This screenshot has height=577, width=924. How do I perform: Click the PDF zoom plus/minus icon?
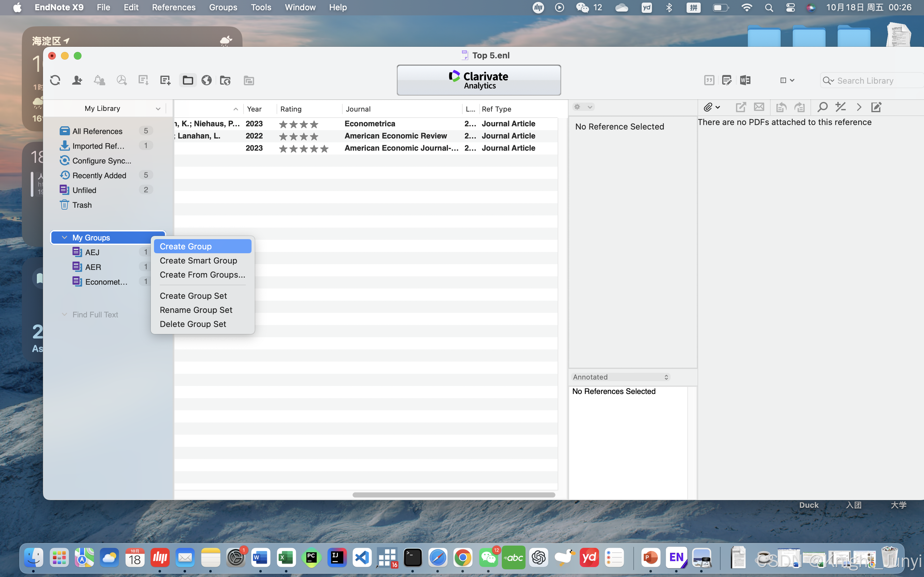(840, 107)
